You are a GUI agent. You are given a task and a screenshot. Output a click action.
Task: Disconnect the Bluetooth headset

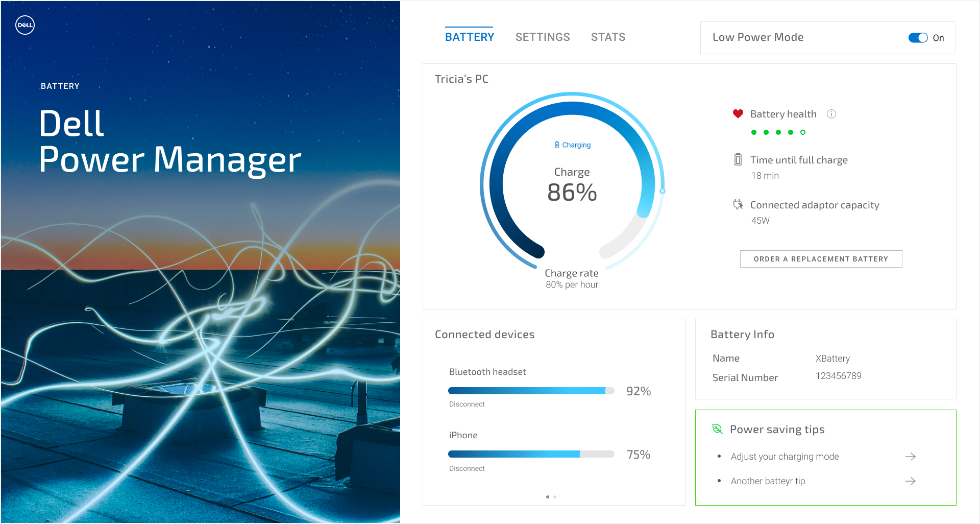point(467,404)
